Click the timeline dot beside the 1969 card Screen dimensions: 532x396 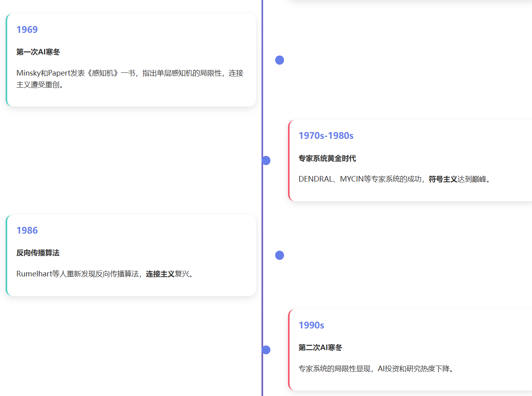(x=279, y=60)
